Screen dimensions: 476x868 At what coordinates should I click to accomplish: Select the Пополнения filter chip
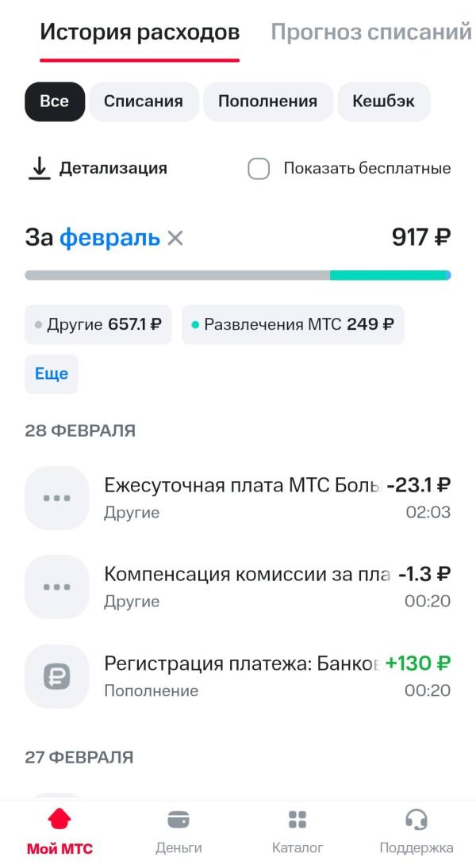267,101
